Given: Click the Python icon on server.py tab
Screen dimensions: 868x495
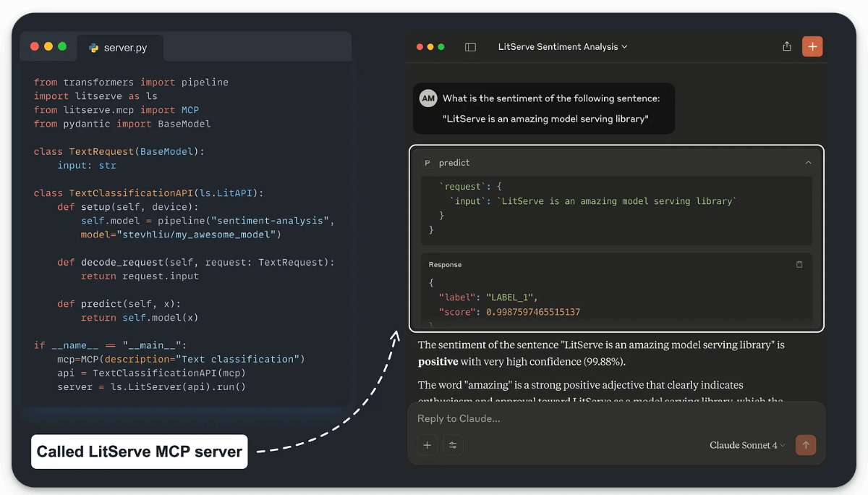Looking at the screenshot, I should (94, 48).
